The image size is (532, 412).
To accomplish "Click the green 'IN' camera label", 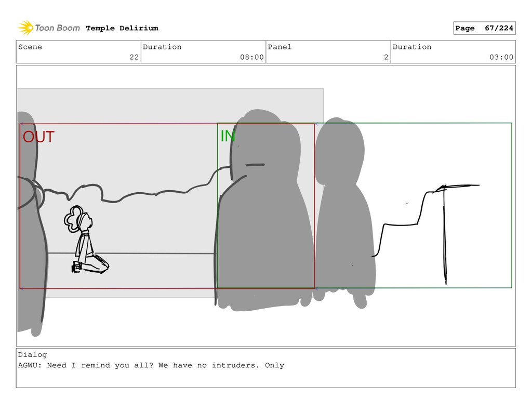I will 228,136.
